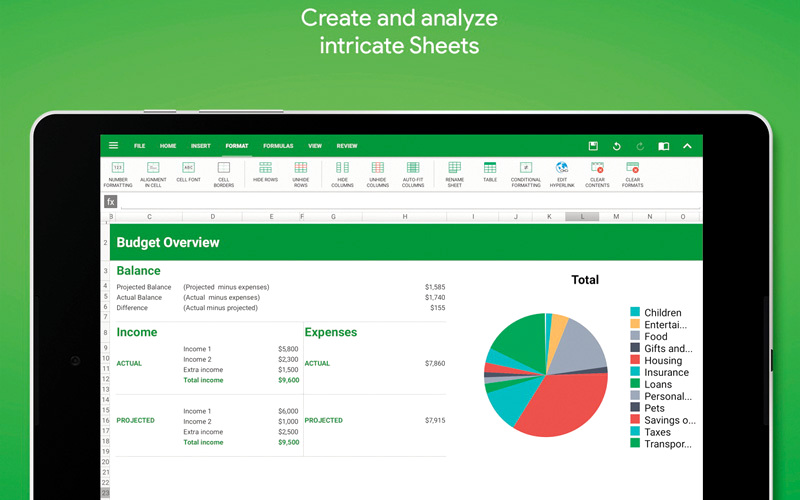Open Conditional Formatting

525,168
